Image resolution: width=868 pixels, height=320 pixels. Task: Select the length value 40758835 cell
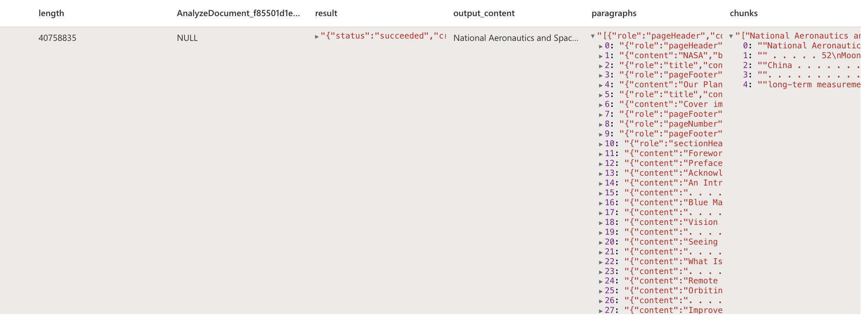tap(57, 38)
